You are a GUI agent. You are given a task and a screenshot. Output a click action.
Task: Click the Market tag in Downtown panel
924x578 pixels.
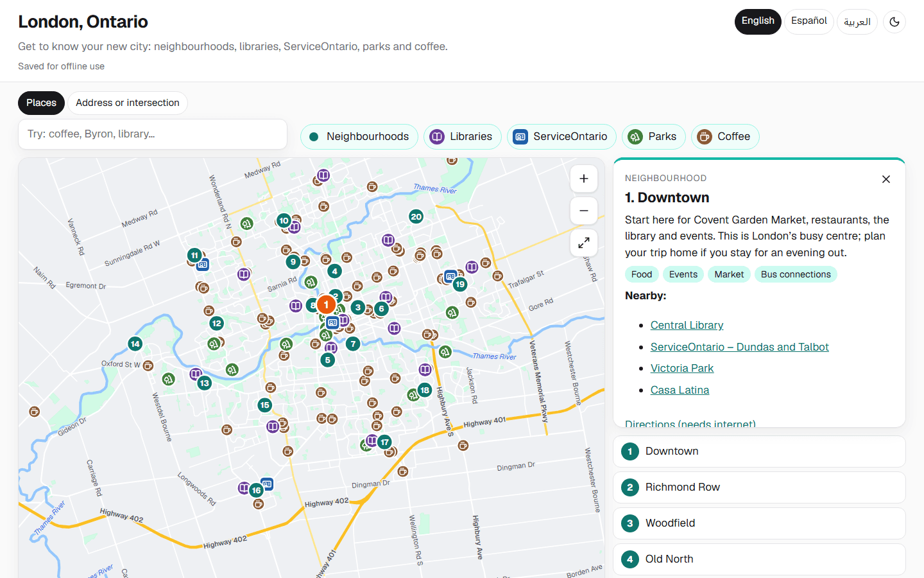click(729, 274)
